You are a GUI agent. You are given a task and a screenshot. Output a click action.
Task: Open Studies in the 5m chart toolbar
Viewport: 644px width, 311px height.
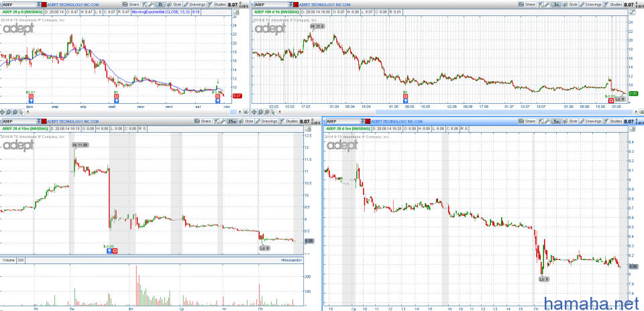coord(613,121)
